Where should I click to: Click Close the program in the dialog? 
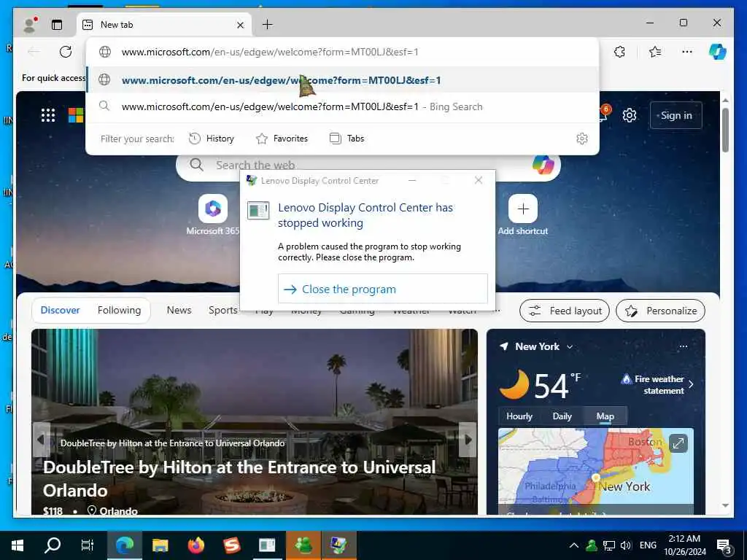(x=382, y=289)
